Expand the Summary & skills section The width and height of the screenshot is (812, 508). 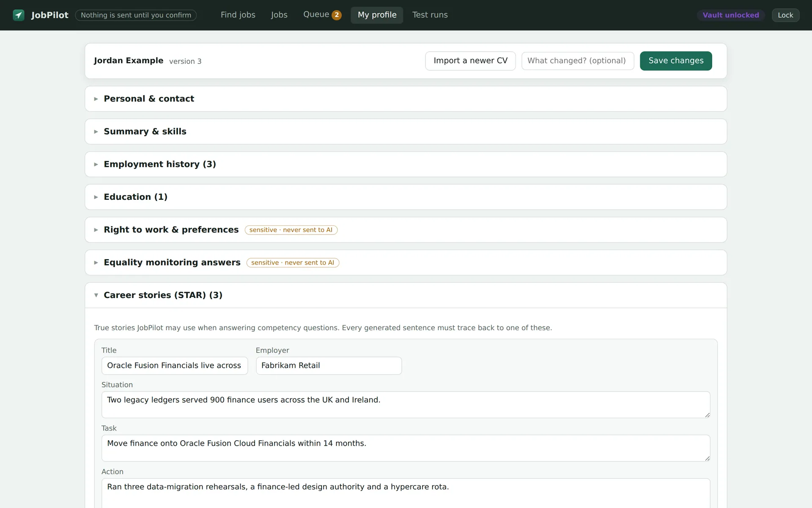click(x=406, y=132)
